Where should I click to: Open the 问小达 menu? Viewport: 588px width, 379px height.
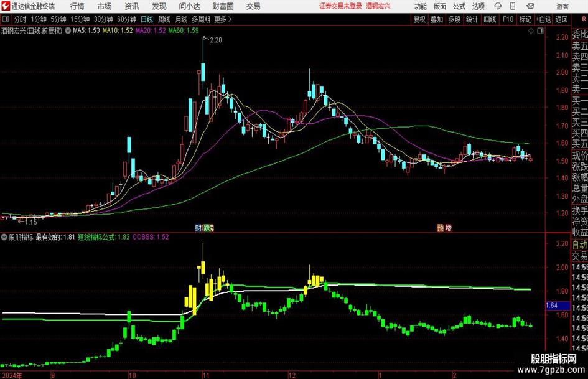point(189,6)
